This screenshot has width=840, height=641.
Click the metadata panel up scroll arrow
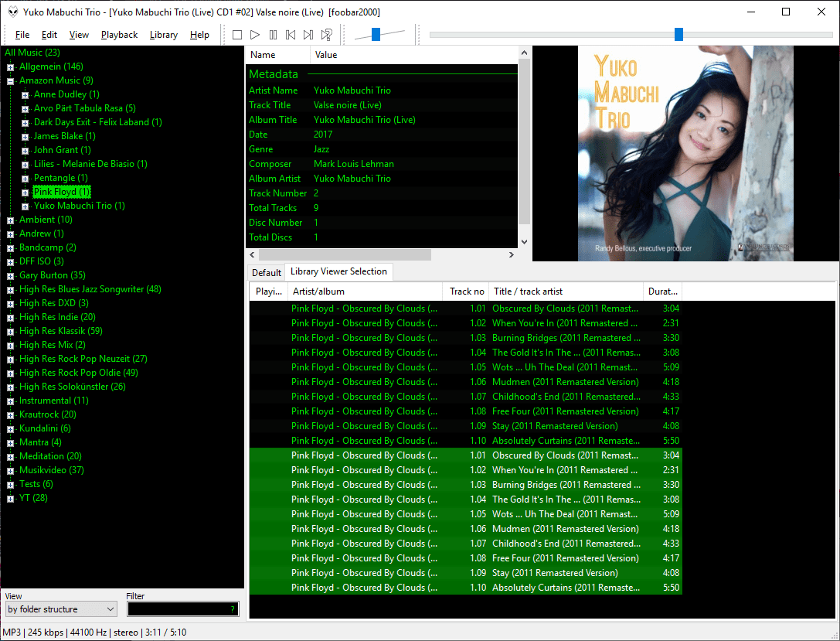(525, 53)
